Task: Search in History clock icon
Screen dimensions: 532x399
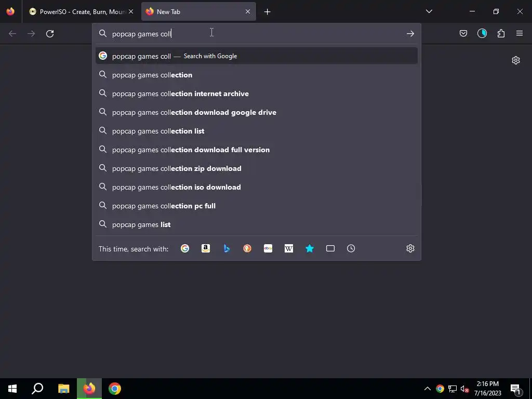Action: [351, 248]
